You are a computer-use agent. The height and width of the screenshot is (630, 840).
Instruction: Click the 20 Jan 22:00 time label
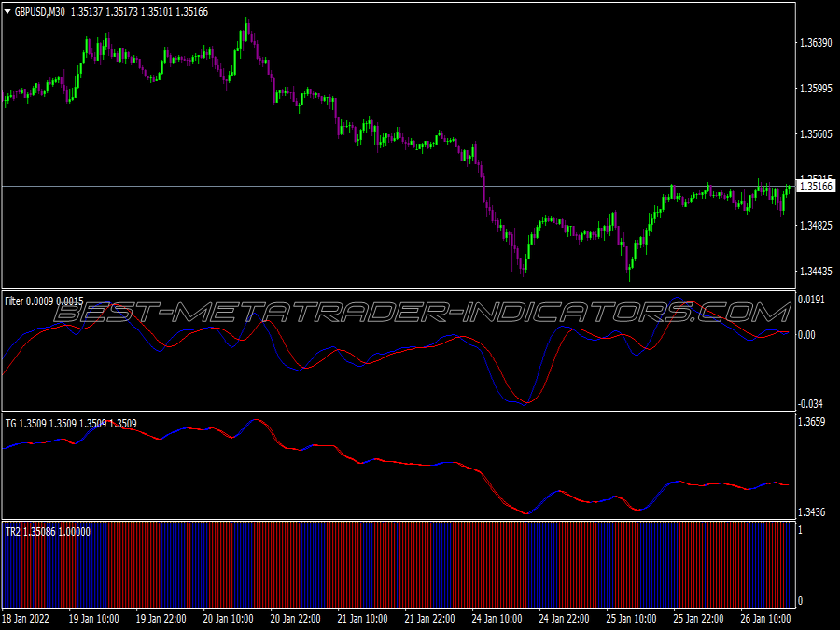coord(295,619)
